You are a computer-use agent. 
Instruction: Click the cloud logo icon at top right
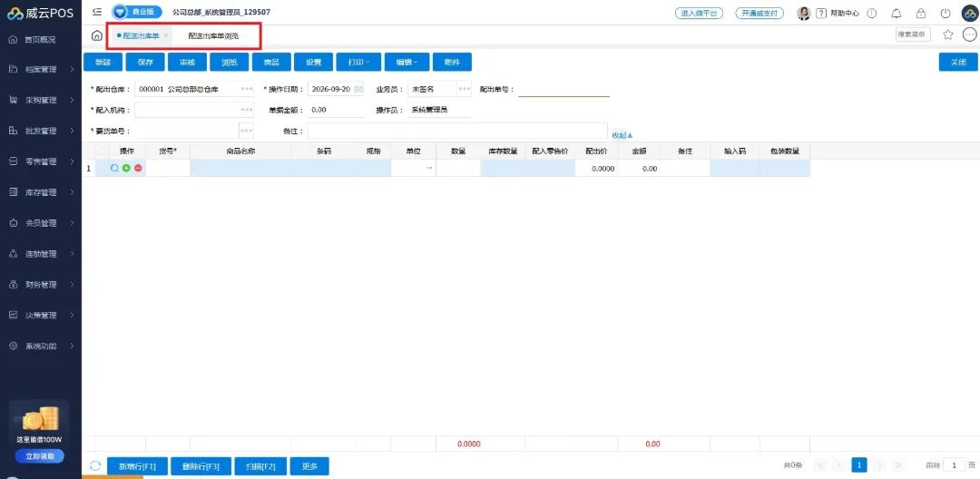969,13
